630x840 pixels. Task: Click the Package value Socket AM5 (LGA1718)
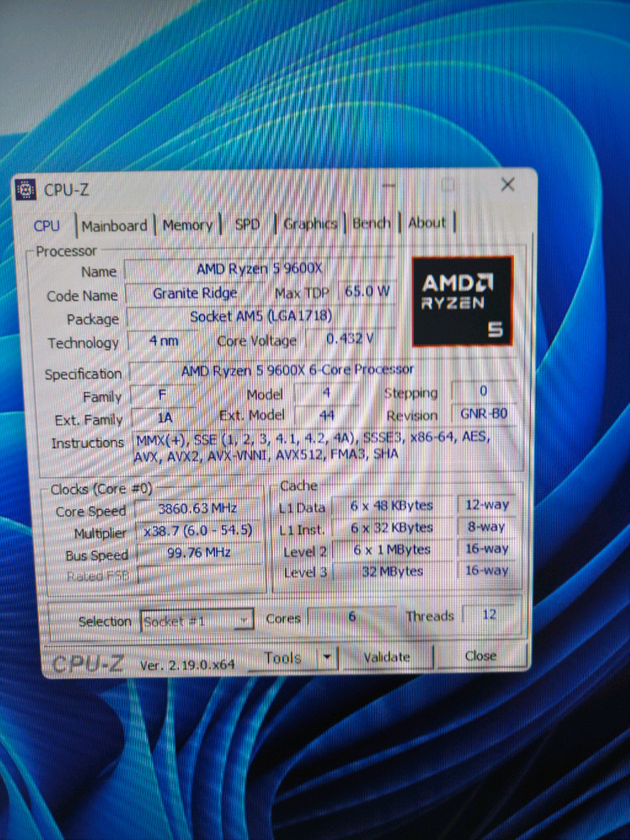(261, 316)
